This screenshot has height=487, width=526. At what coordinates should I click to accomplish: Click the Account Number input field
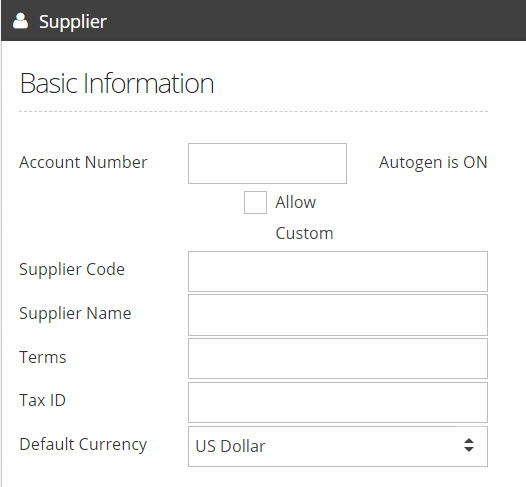(267, 163)
